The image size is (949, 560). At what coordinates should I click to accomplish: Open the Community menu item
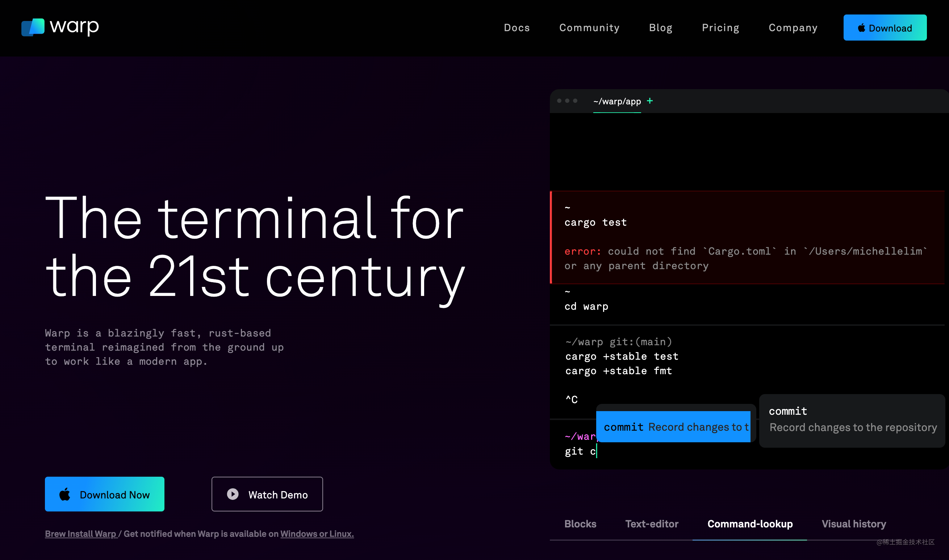point(589,28)
